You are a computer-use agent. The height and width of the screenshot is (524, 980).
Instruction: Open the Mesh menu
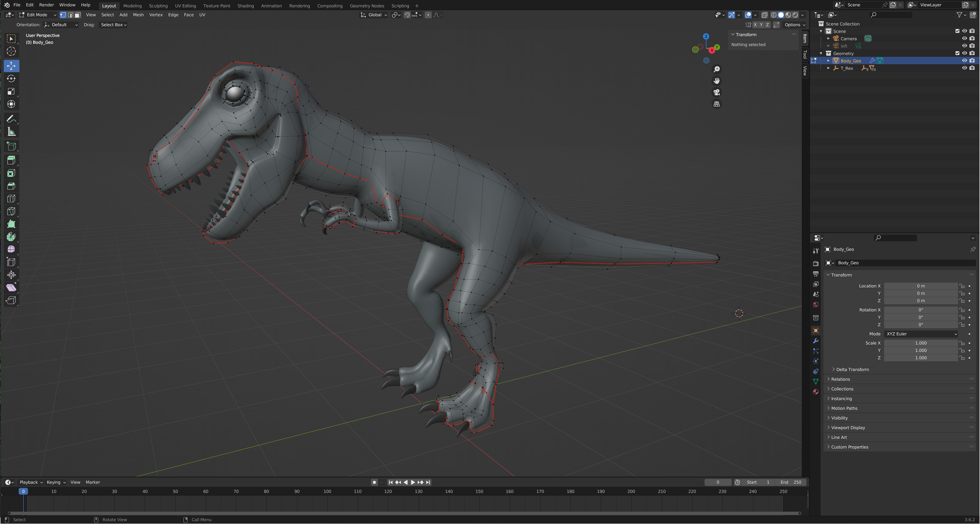tap(138, 15)
